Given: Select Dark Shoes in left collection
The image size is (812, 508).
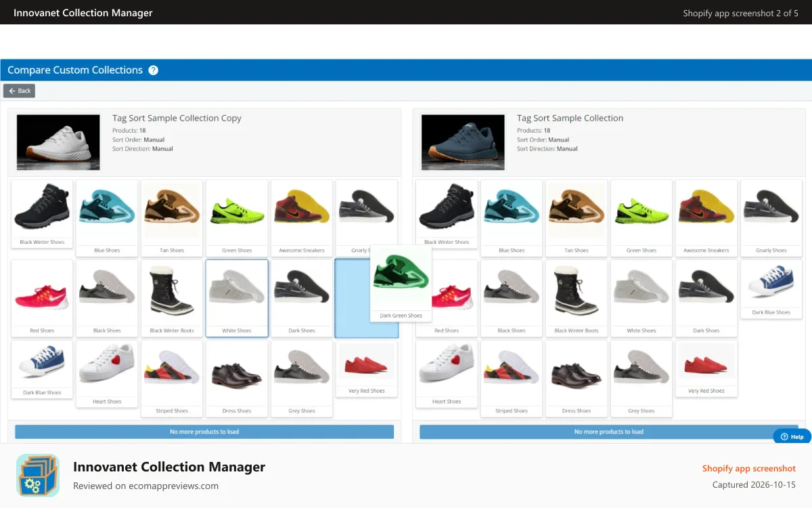Looking at the screenshot, I should tap(302, 298).
